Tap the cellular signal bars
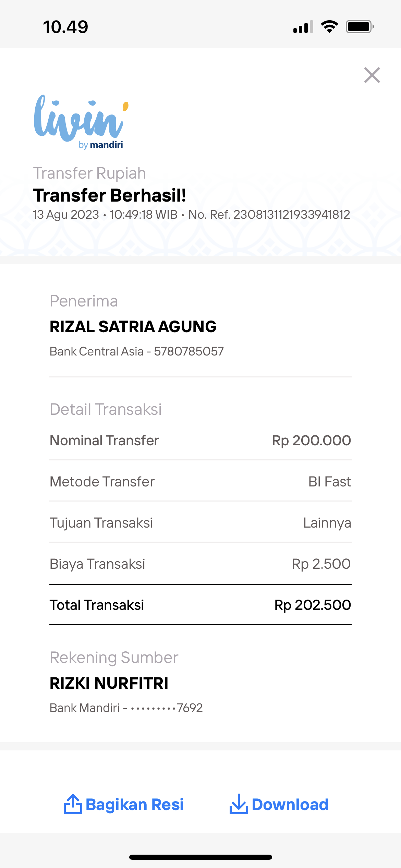401x868 pixels. coord(303,27)
